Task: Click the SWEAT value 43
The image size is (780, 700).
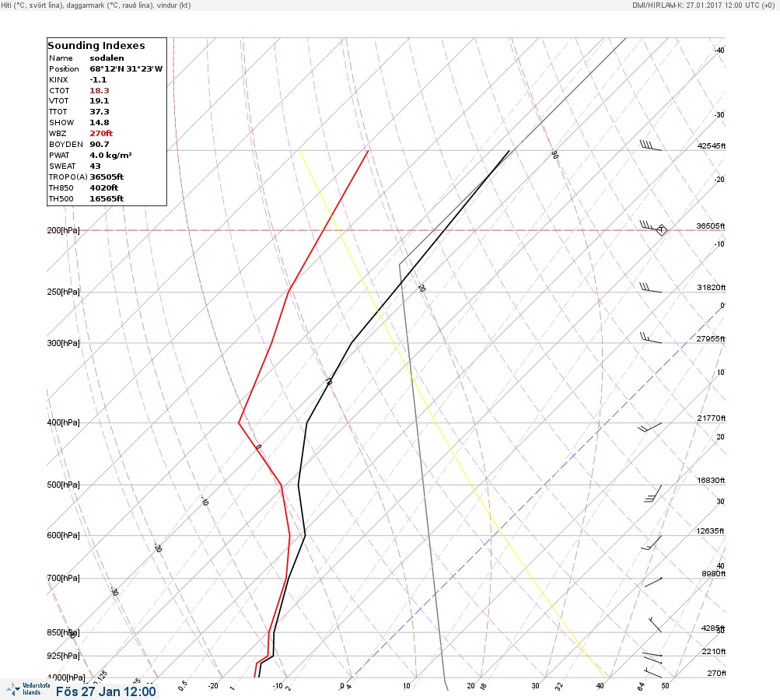Action: point(95,166)
